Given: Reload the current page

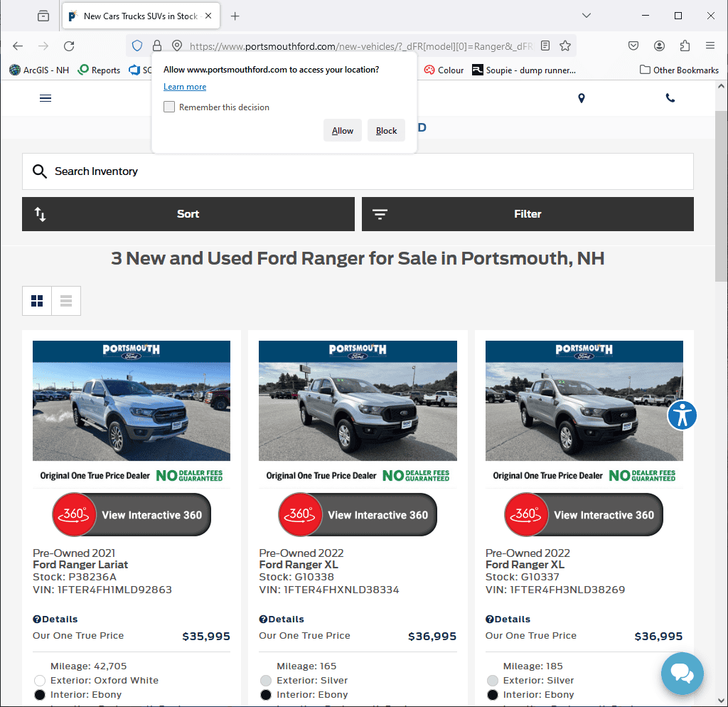Looking at the screenshot, I should [69, 46].
